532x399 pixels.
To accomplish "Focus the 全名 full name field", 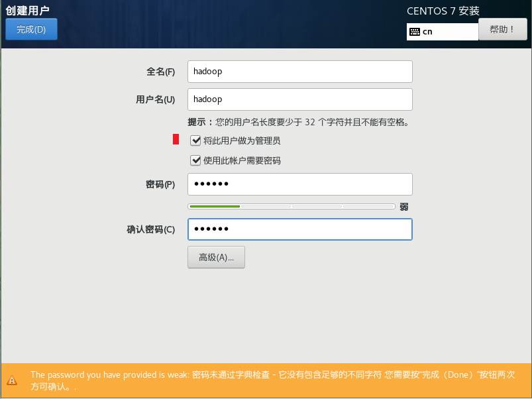I will click(x=300, y=72).
